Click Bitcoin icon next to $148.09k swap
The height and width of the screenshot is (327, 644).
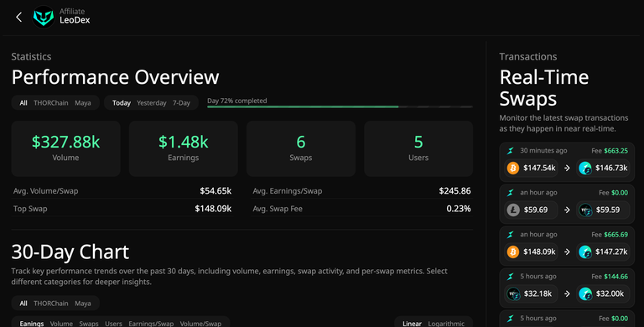click(513, 252)
